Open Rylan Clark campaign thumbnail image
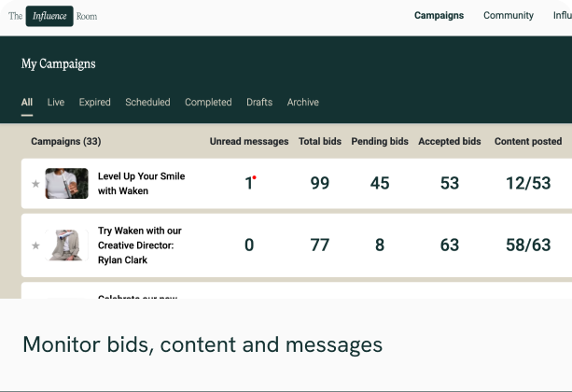Screen dimensions: 572x392 (x=66, y=245)
